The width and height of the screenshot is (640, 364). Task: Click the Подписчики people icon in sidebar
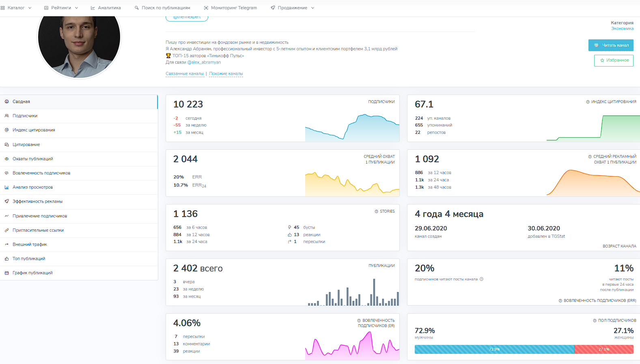tap(6, 116)
